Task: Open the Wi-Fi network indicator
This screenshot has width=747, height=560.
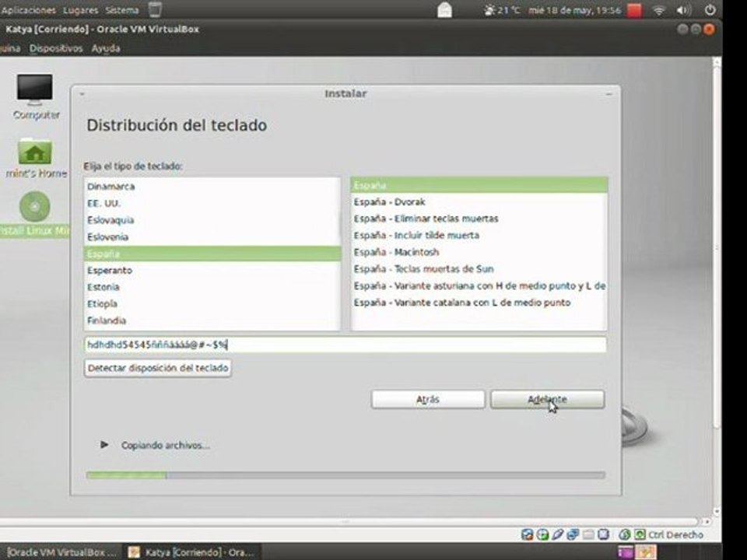Action: point(659,10)
